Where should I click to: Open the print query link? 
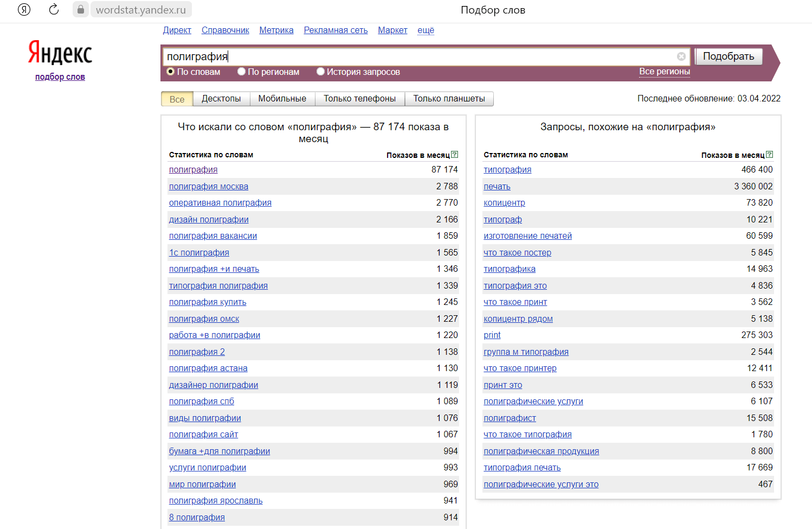click(492, 335)
